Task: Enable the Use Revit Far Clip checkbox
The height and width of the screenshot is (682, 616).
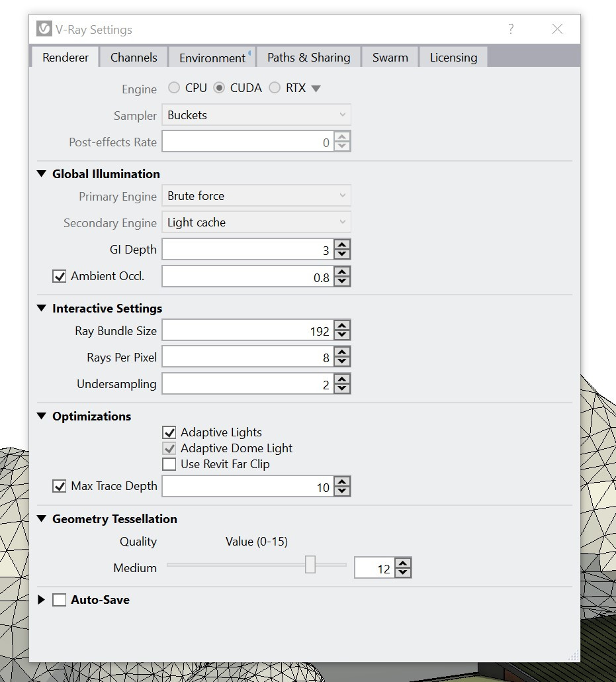Action: 169,464
